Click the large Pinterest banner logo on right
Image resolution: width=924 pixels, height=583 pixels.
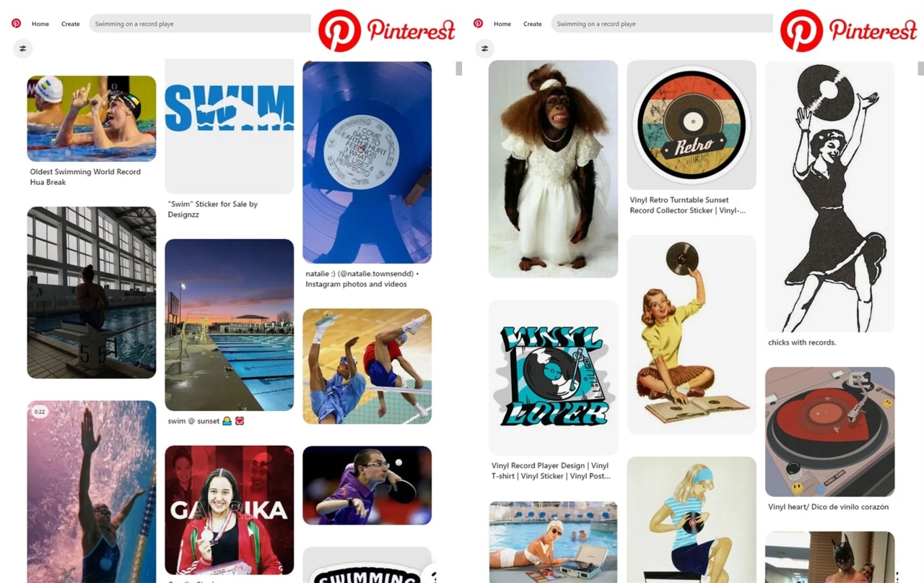pos(849,30)
